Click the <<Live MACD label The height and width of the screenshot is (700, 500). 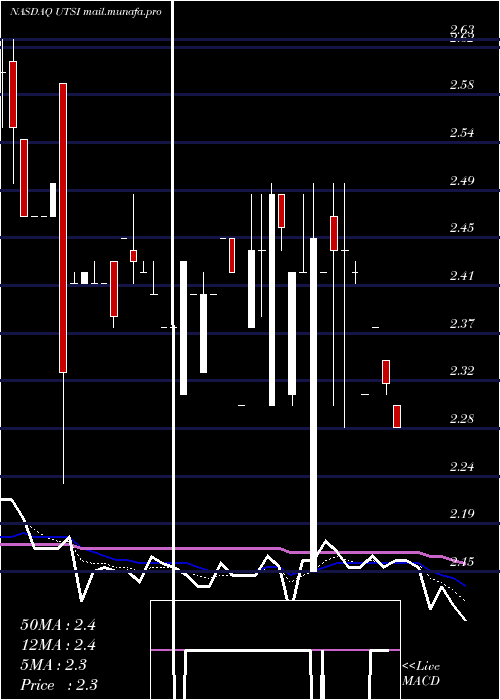[421, 673]
